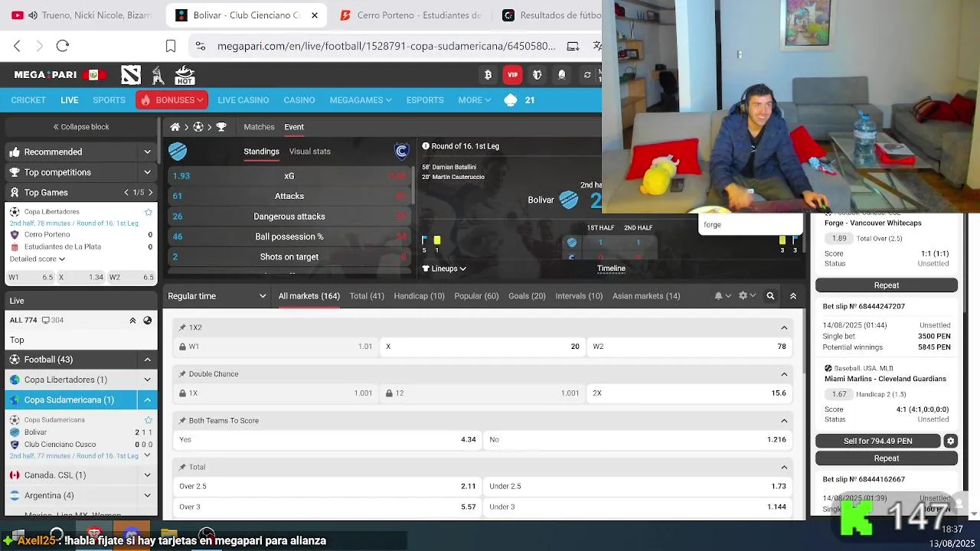The width and height of the screenshot is (980, 551).
Task: Open the MEGAGAMES menu
Action: pyautogui.click(x=361, y=100)
